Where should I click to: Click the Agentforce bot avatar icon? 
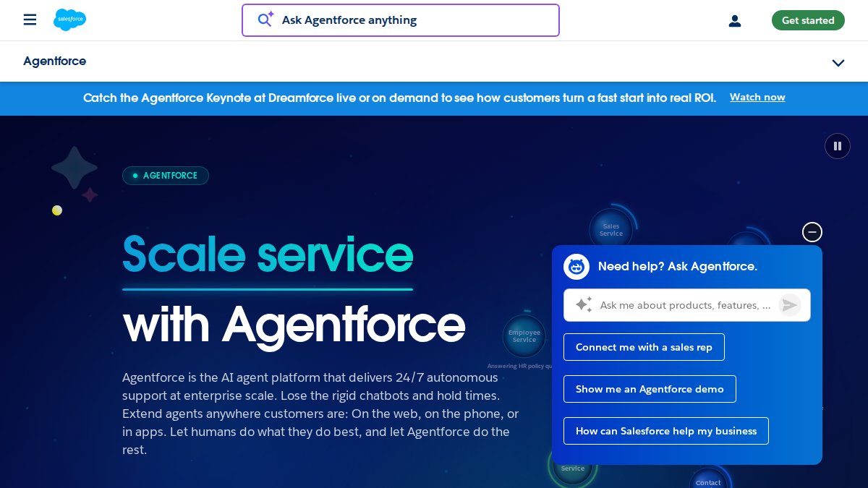(x=576, y=267)
